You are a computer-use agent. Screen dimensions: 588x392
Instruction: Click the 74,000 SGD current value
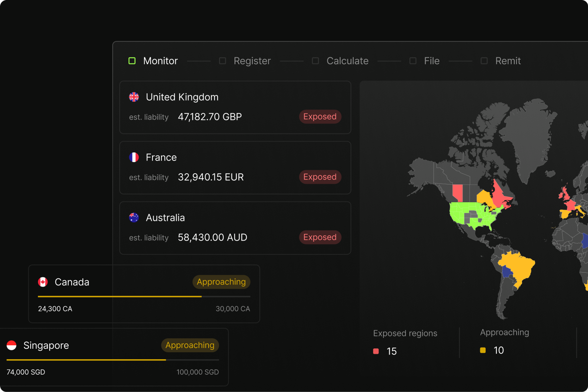(26, 372)
